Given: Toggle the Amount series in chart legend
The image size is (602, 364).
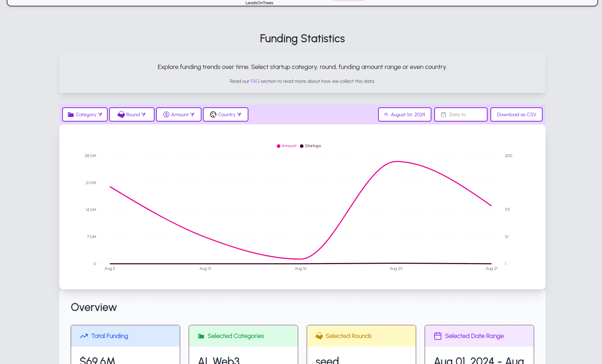Looking at the screenshot, I should point(286,146).
